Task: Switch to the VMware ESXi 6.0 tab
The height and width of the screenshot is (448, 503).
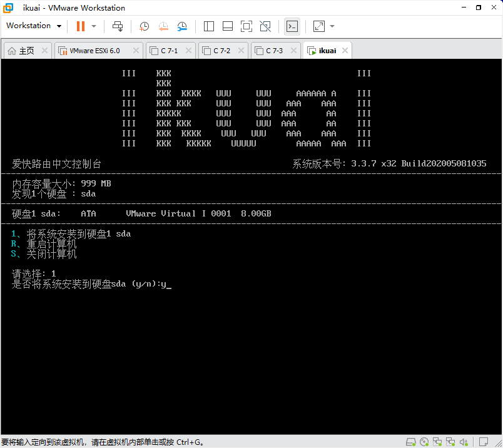Action: click(94, 51)
